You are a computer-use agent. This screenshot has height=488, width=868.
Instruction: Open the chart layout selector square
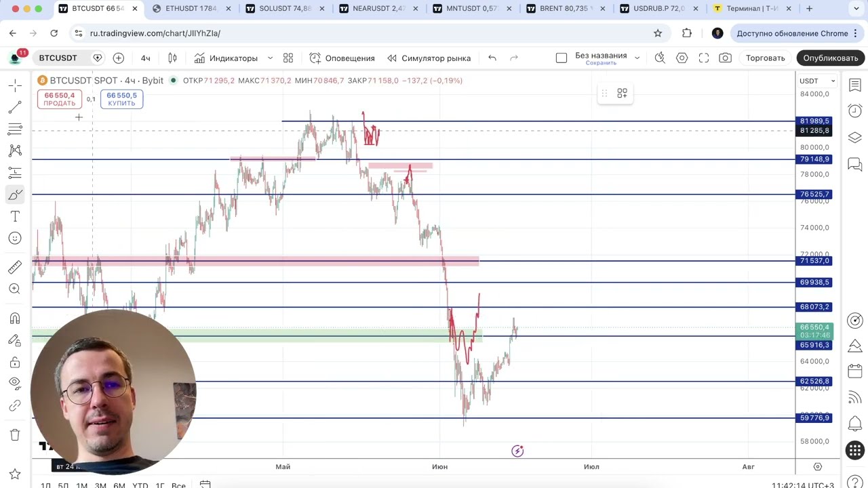561,58
